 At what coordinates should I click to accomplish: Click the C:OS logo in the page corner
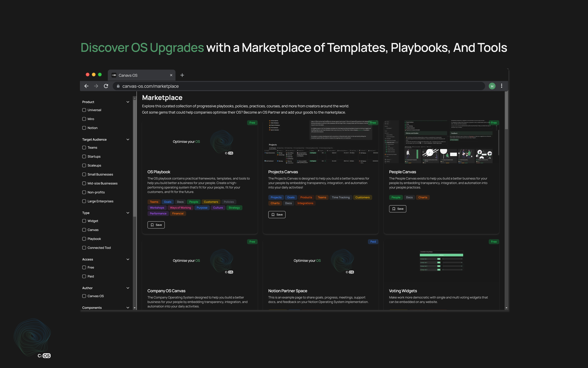coord(44,356)
